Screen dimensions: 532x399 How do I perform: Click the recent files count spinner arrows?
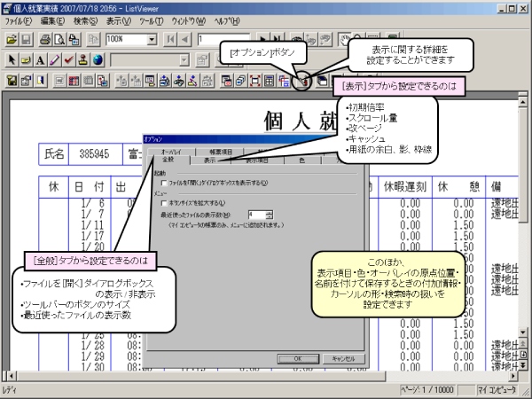pyautogui.click(x=270, y=215)
